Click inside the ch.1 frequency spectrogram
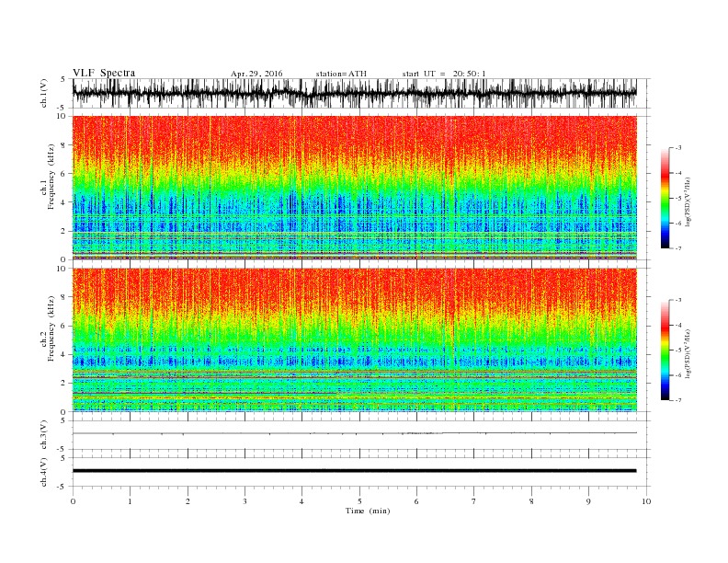Image resolution: width=728 pixels, height=563 pixels. tap(354, 188)
